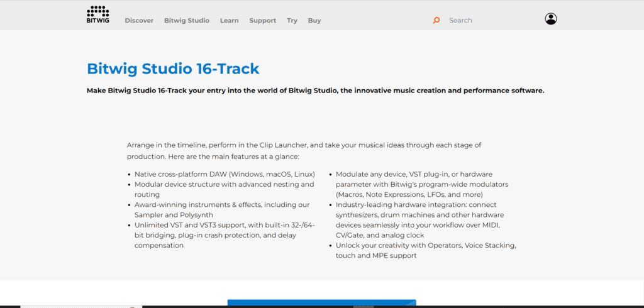Focus the Search input field
This screenshot has height=308, width=644.
484,21
